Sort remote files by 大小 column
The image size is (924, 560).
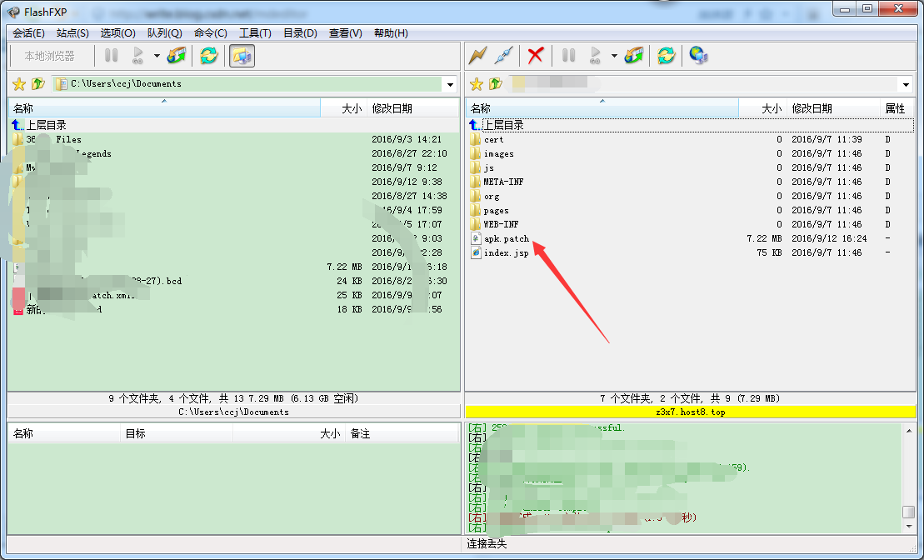762,108
